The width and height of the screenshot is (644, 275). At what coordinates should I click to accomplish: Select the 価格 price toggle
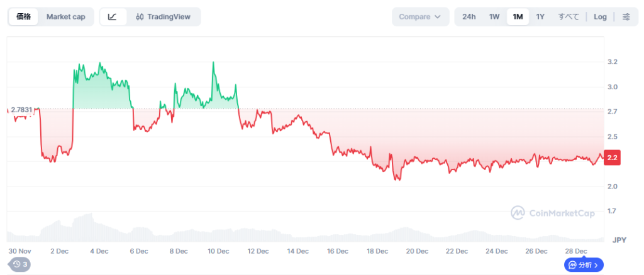click(x=23, y=17)
